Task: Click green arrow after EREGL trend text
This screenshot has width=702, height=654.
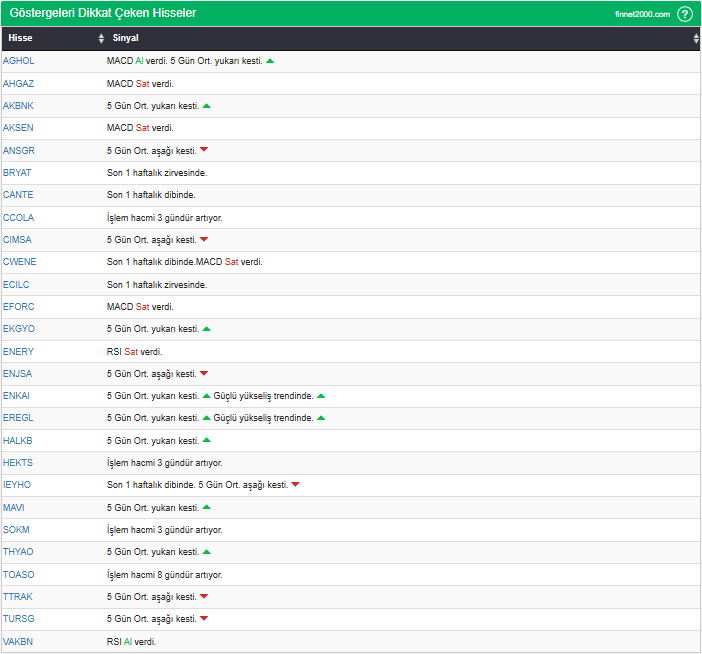Action: click(x=321, y=418)
